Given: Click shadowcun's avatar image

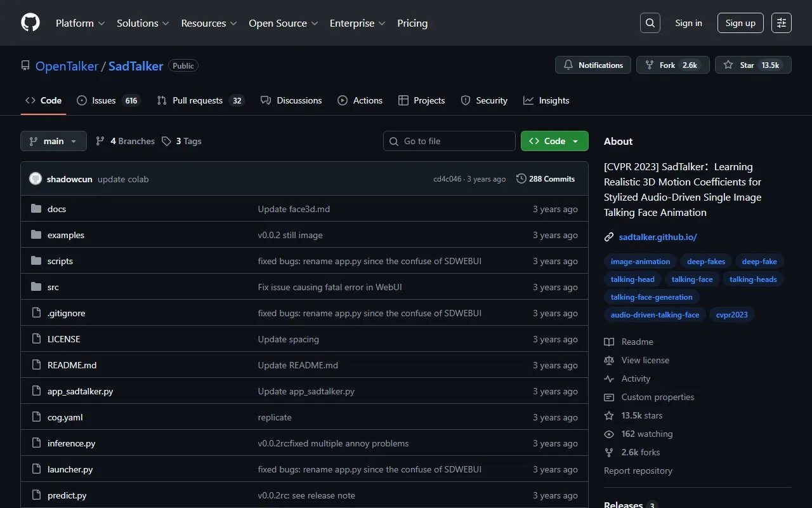Looking at the screenshot, I should (x=36, y=179).
